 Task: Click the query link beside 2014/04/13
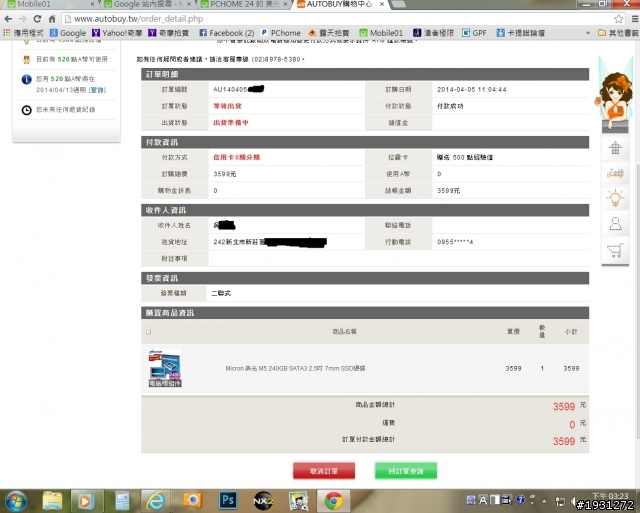pyautogui.click(x=97, y=90)
